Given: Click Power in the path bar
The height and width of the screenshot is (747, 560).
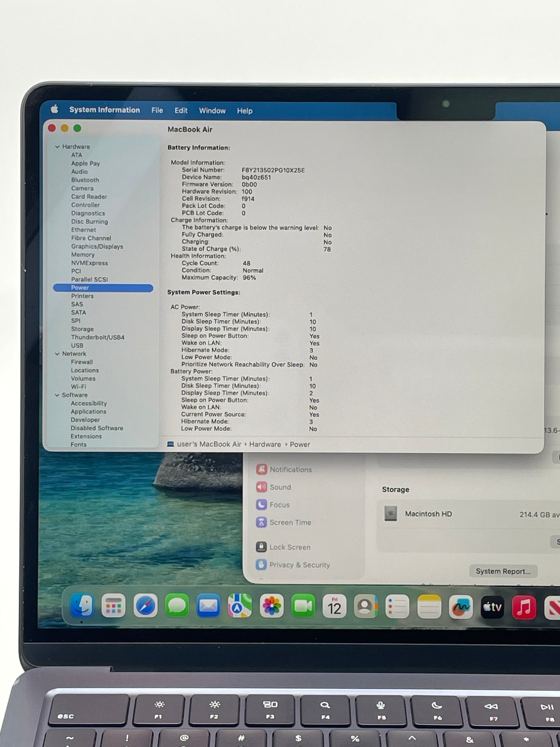Looking at the screenshot, I should pos(300,444).
